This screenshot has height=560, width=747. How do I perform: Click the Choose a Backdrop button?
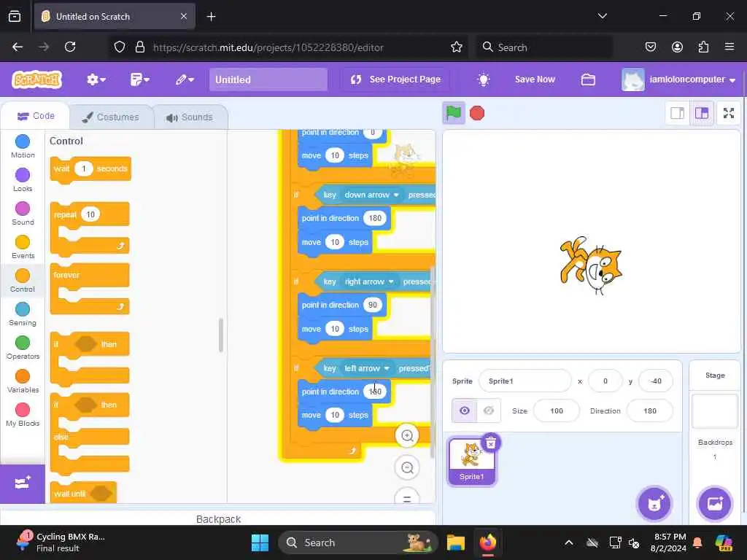point(715,504)
